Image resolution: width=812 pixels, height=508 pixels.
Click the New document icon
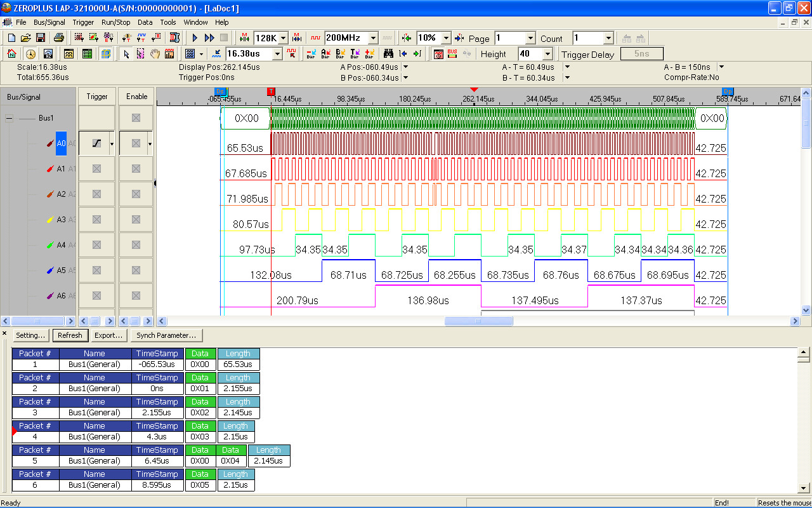(x=11, y=38)
